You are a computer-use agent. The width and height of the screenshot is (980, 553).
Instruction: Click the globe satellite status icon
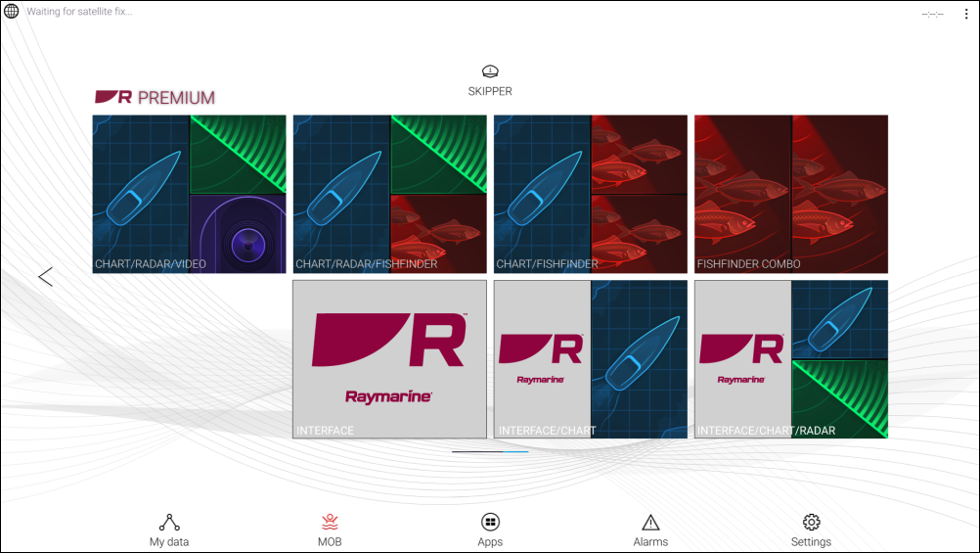pos(12,12)
